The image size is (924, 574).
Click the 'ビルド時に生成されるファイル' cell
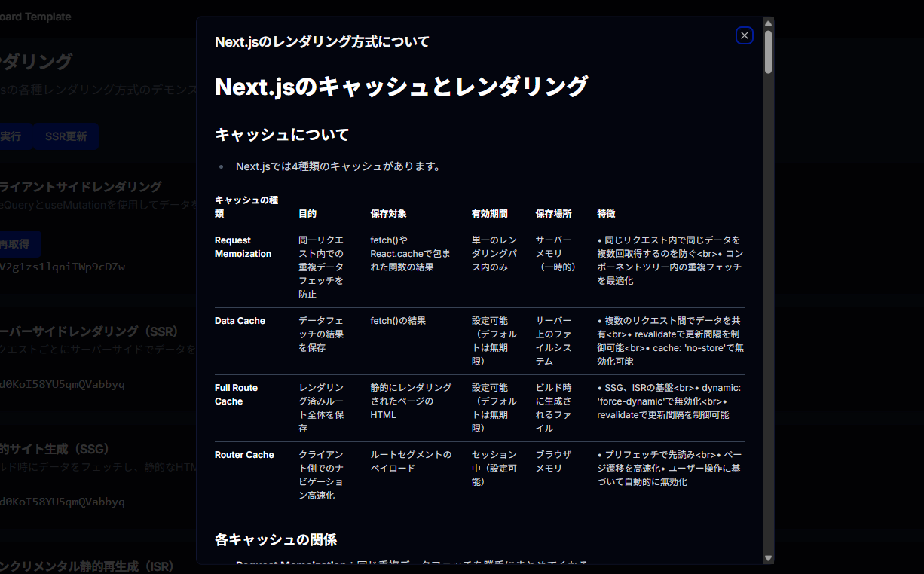point(554,408)
